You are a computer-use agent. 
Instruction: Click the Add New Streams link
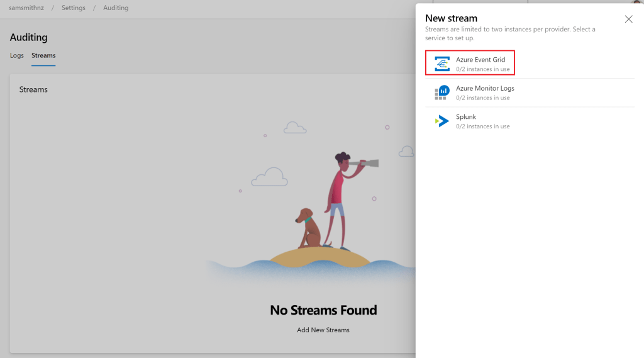pyautogui.click(x=323, y=330)
